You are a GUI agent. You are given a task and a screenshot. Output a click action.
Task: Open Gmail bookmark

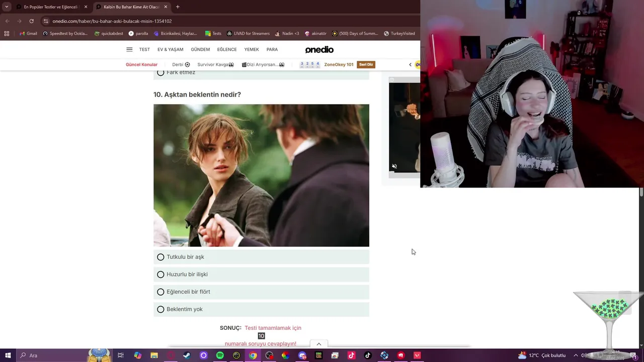(x=28, y=33)
